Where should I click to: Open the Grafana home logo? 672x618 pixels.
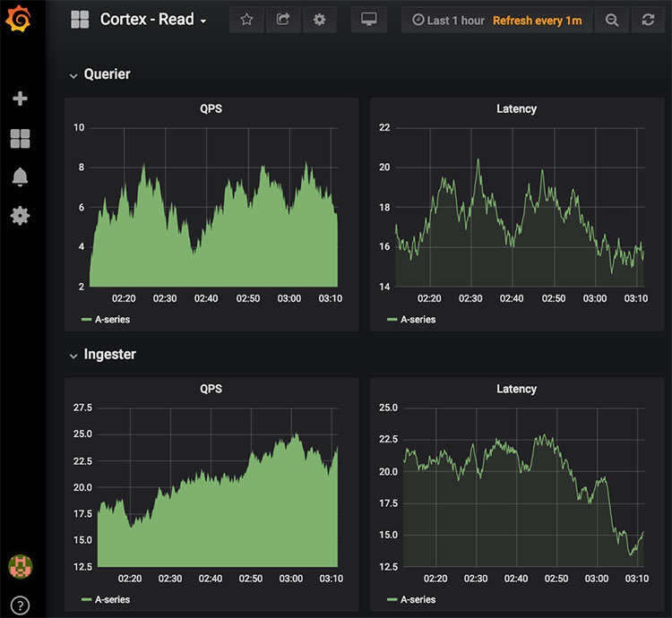(19, 19)
